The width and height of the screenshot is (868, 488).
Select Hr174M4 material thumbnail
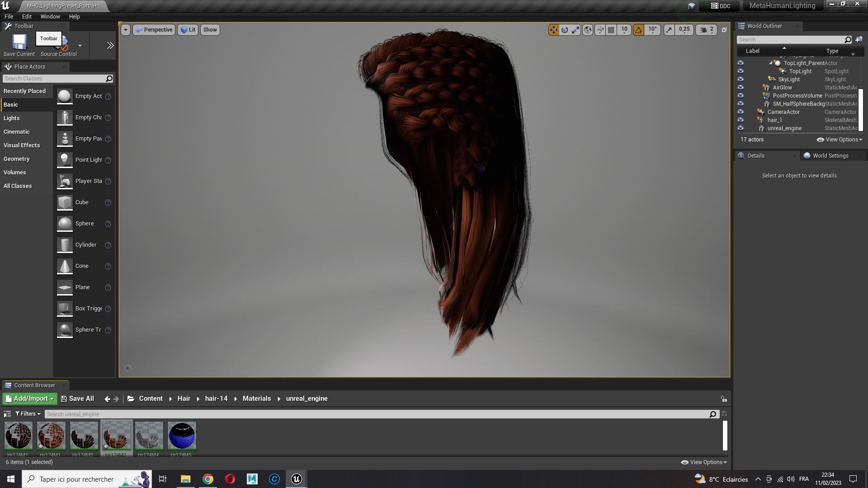(149, 436)
